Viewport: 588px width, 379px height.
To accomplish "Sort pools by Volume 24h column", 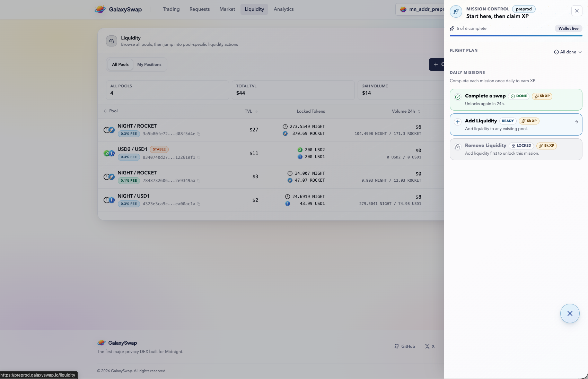I will point(406,111).
